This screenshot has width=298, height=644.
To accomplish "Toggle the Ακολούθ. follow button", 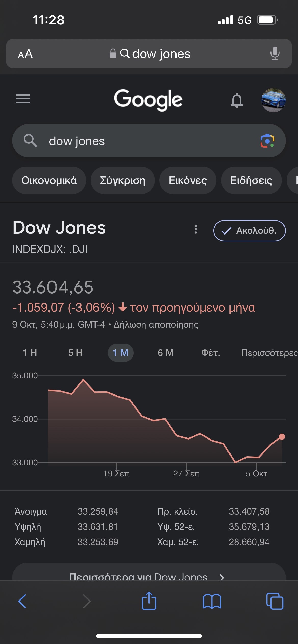I will (249, 230).
